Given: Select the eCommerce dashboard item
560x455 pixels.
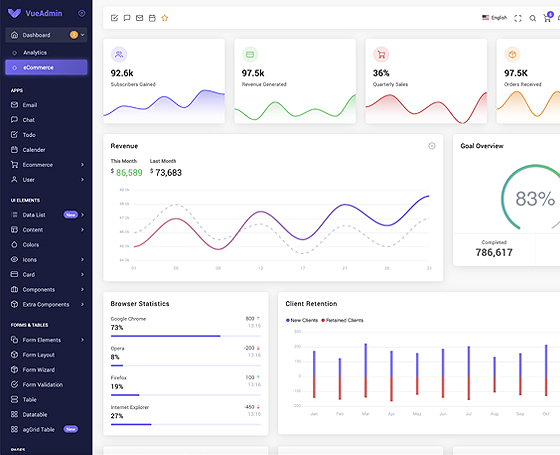Looking at the screenshot, I should click(x=46, y=68).
